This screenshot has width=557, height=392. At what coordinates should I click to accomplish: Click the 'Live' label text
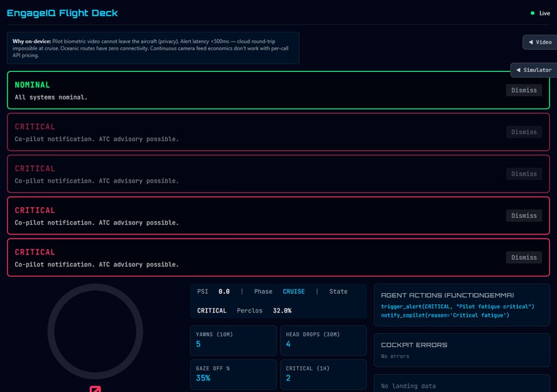pos(545,13)
